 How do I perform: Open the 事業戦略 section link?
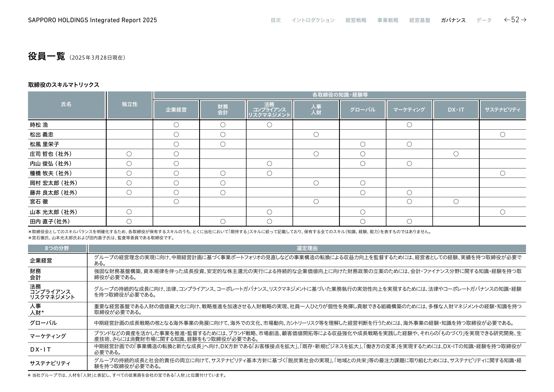pos(388,20)
